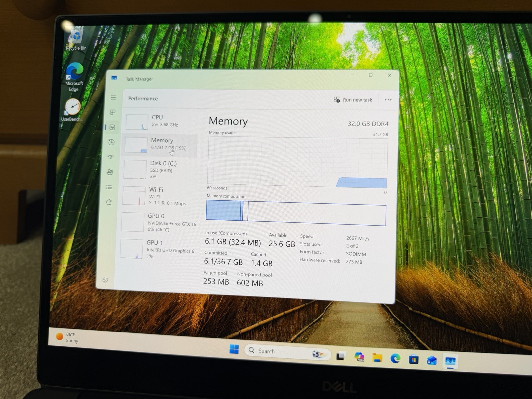This screenshot has width=532, height=399.
Task: Click the Task Manager taskbar icon
Action: (450, 361)
